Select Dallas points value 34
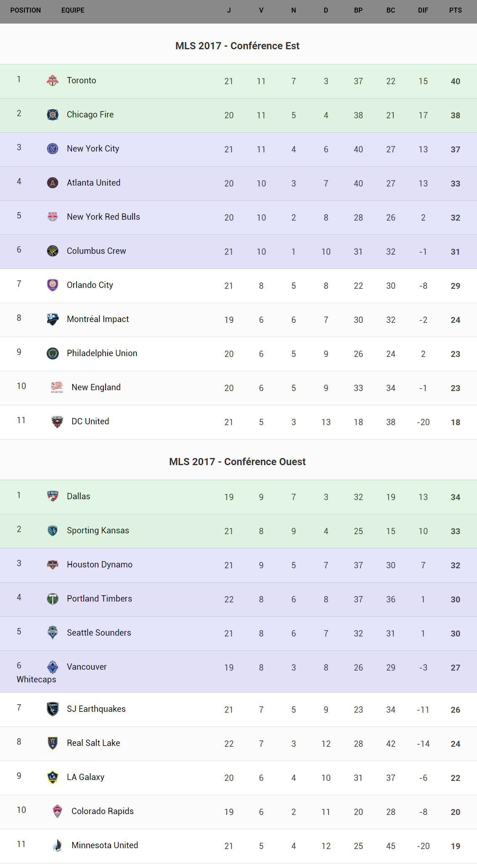Screen dimensions: 477x868 click(455, 497)
